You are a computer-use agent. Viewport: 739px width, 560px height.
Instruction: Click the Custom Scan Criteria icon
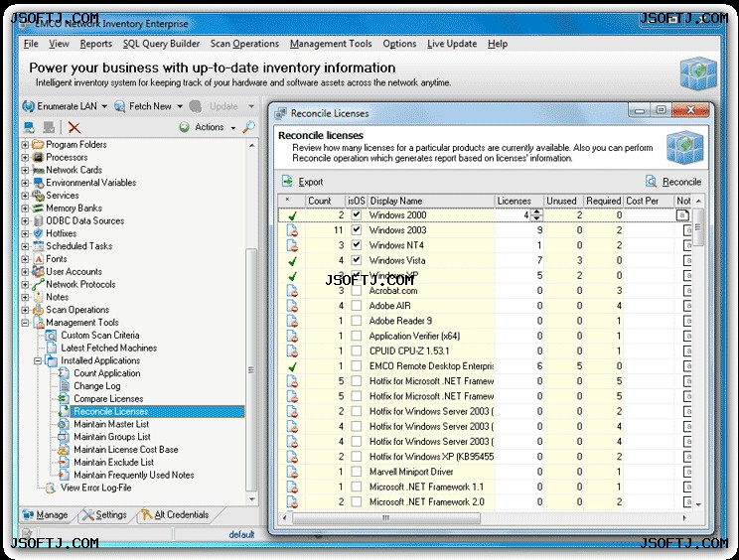tap(51, 336)
